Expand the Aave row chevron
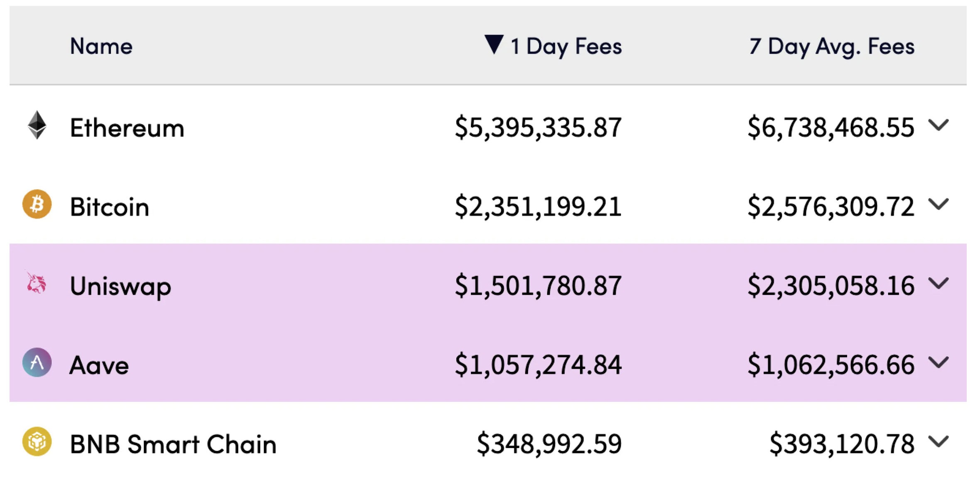Image resolution: width=980 pixels, height=483 pixels. [938, 362]
